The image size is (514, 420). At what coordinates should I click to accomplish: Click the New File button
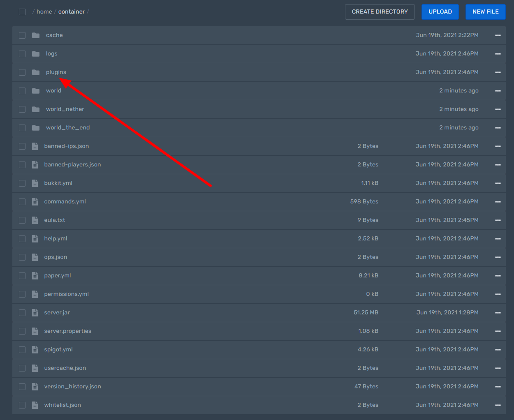point(485,12)
